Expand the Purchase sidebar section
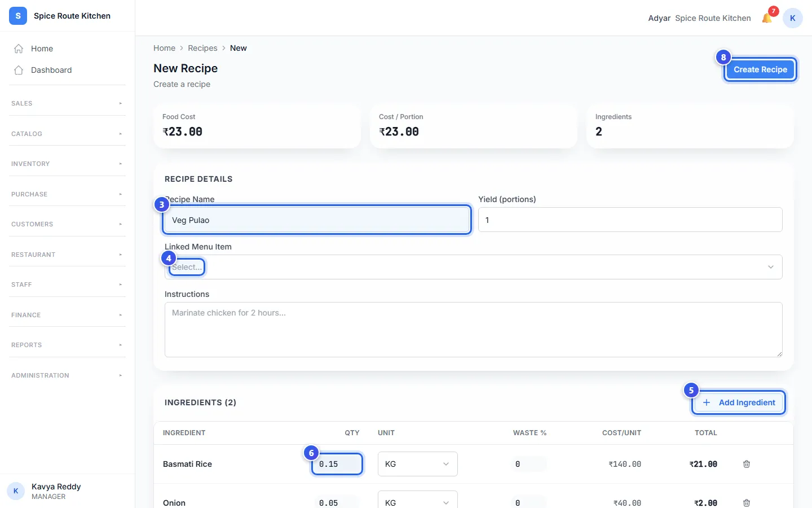Image resolution: width=812 pixels, height=508 pixels. 67,194
